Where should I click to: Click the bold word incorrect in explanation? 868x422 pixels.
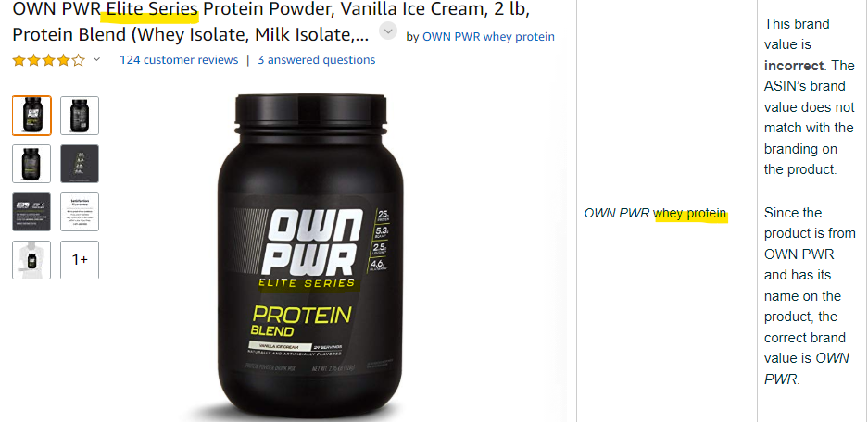(794, 66)
